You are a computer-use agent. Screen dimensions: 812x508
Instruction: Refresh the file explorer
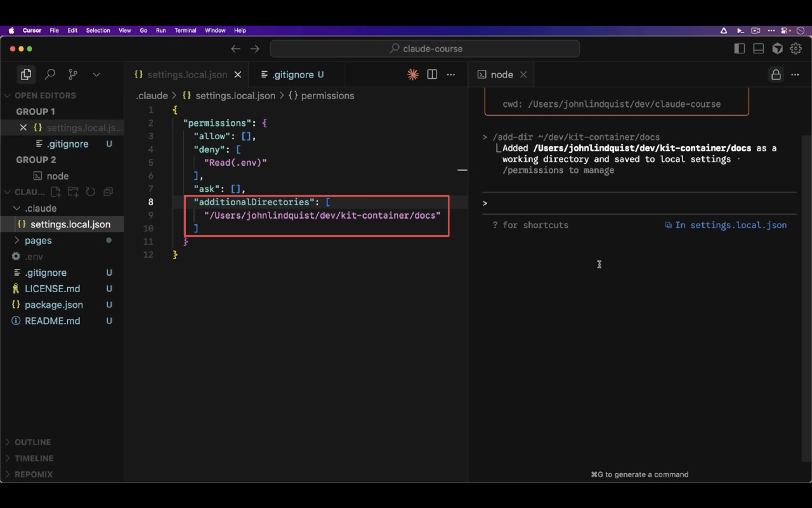(x=90, y=192)
